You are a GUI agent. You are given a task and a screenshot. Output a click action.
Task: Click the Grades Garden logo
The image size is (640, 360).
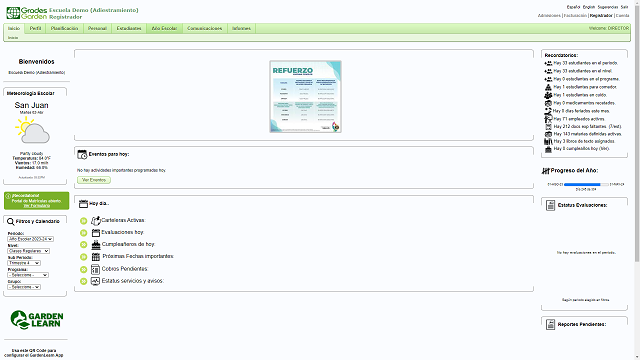[27, 13]
